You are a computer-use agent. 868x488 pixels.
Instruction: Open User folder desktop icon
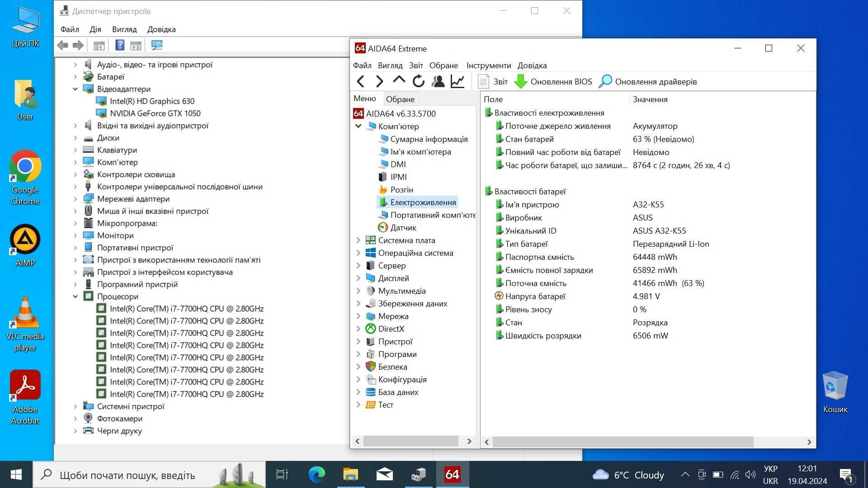tap(25, 100)
